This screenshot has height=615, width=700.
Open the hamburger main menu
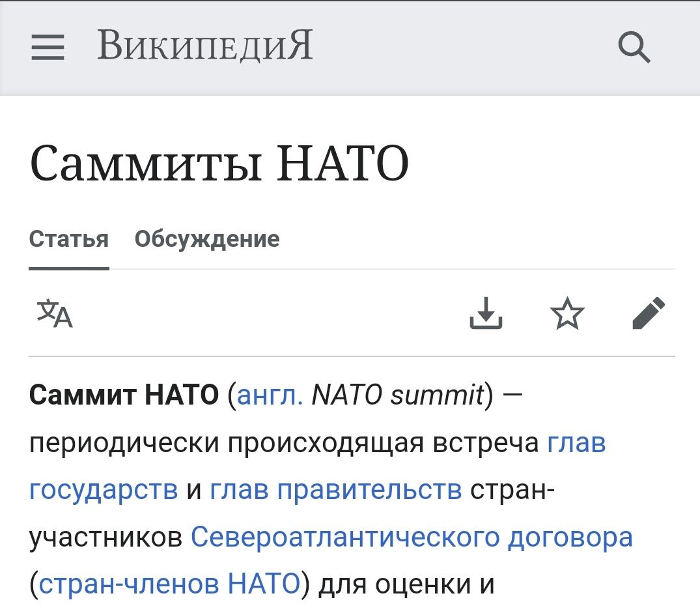[48, 48]
